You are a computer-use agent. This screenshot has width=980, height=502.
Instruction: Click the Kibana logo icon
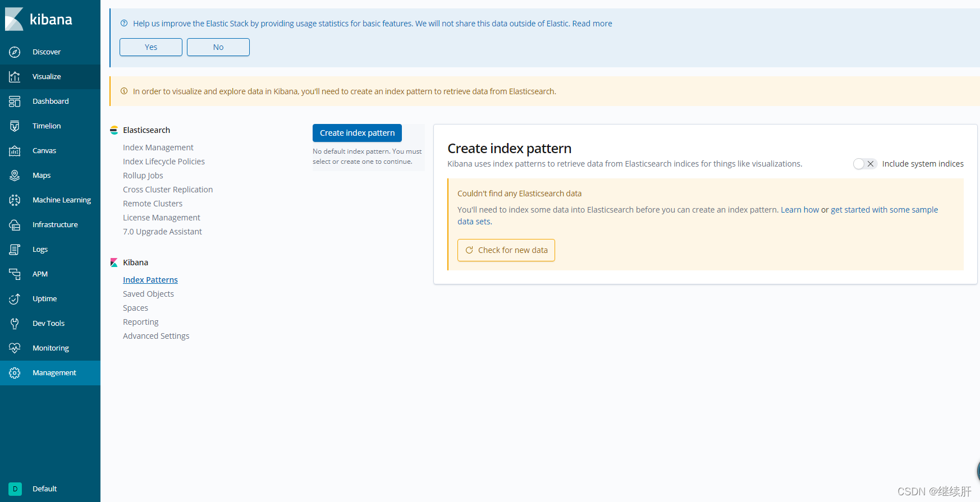click(14, 19)
